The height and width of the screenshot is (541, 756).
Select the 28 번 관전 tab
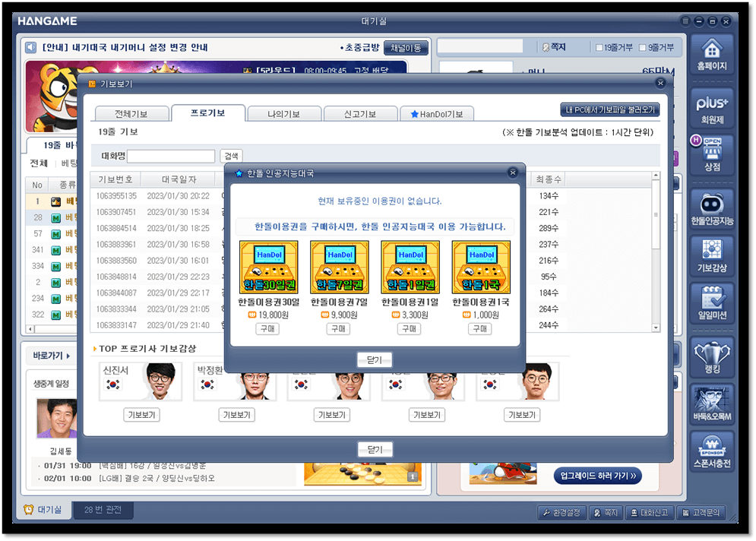[103, 511]
